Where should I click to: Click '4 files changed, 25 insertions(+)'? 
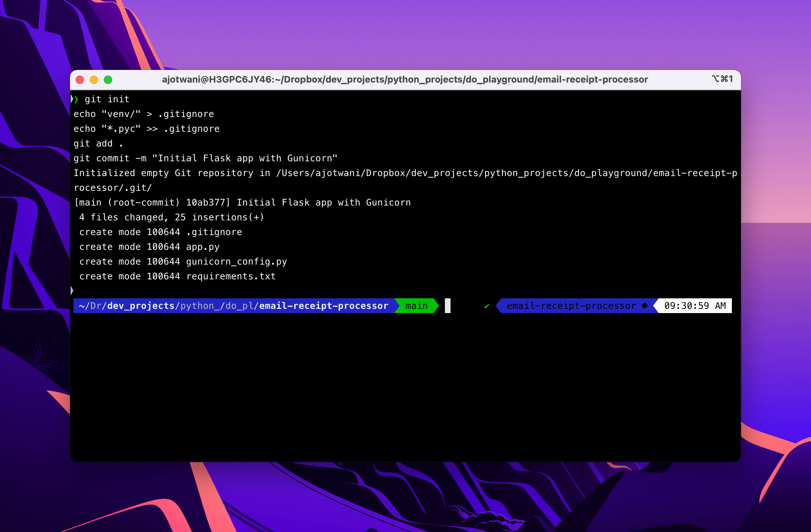click(172, 218)
